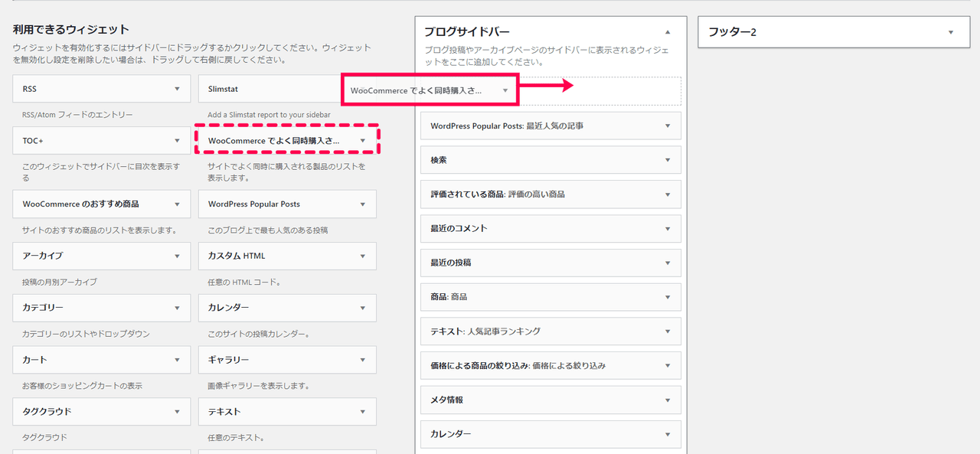Click the タグクラウド widget title
Image resolution: width=980 pixels, height=454 pixels.
tap(47, 412)
